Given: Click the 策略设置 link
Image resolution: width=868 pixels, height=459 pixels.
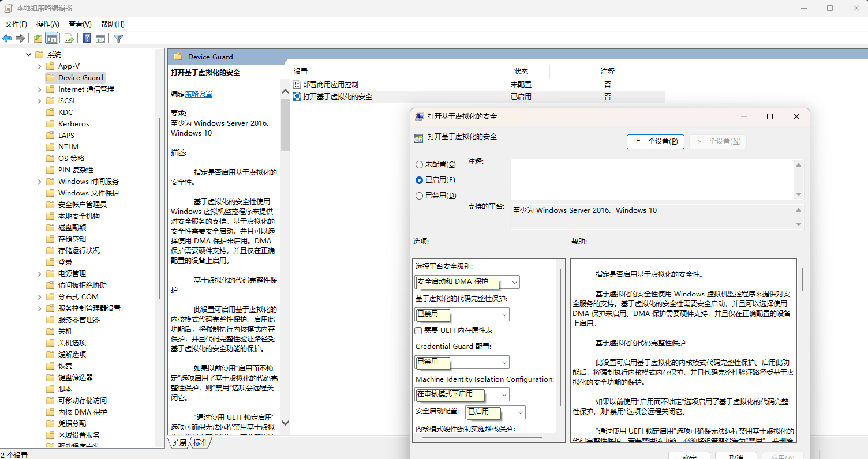Looking at the screenshot, I should (x=199, y=94).
